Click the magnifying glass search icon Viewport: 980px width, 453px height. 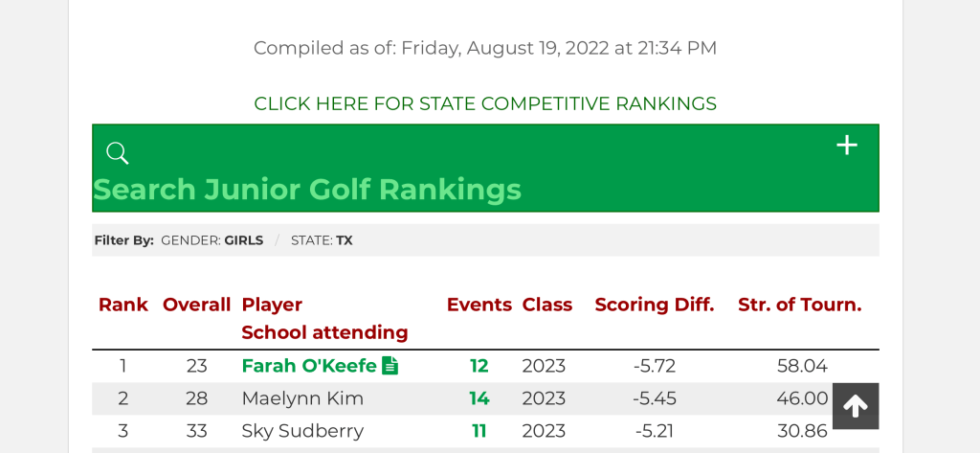tap(118, 153)
